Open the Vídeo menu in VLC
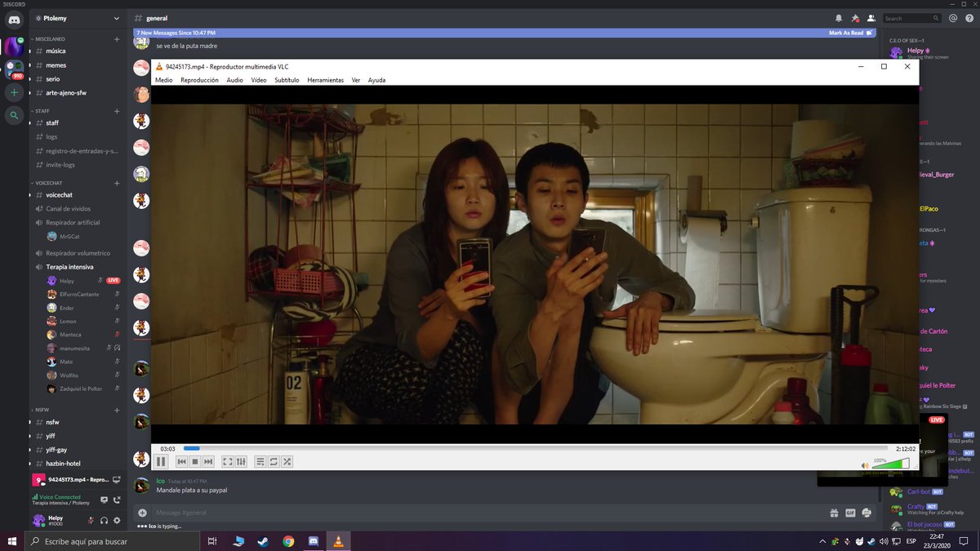 (x=259, y=80)
